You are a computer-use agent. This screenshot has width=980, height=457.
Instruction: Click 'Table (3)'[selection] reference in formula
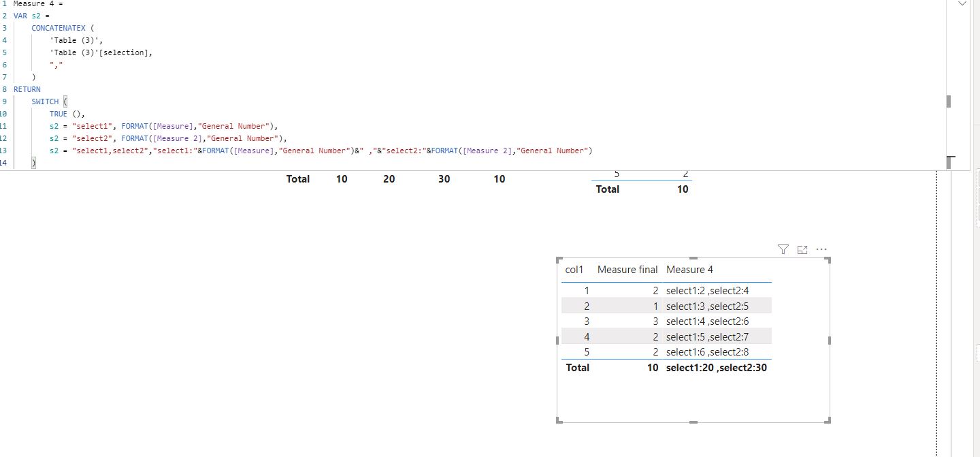click(101, 52)
